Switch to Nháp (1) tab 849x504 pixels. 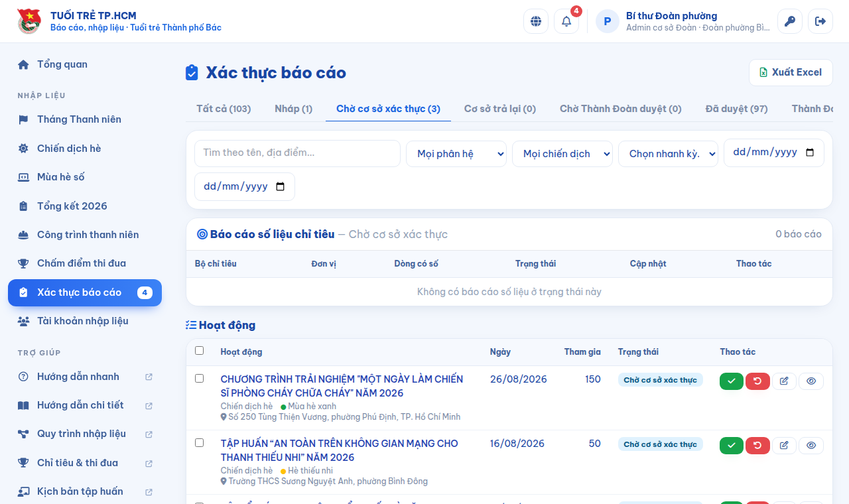point(294,109)
